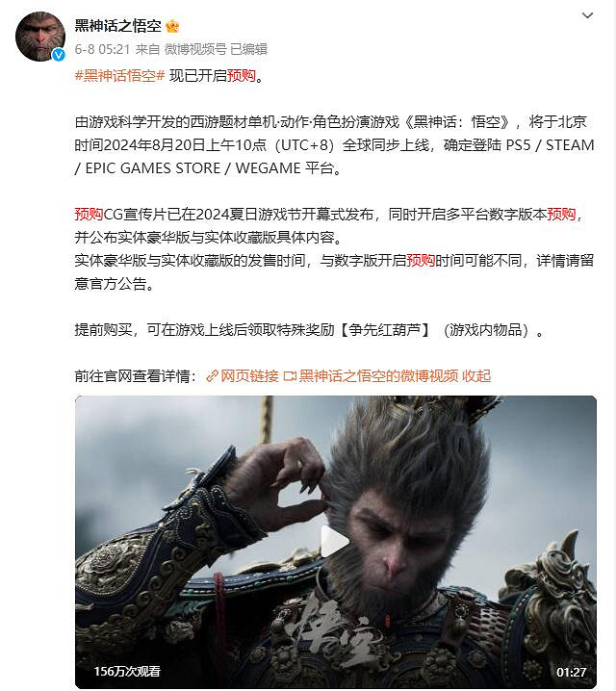Click the video icon before 黑神话之悟空的微博视频
This screenshot has height=691, width=616.
(x=290, y=376)
